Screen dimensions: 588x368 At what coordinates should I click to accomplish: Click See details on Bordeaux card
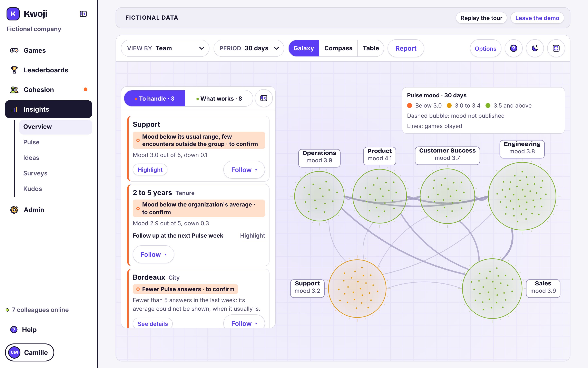point(153,323)
